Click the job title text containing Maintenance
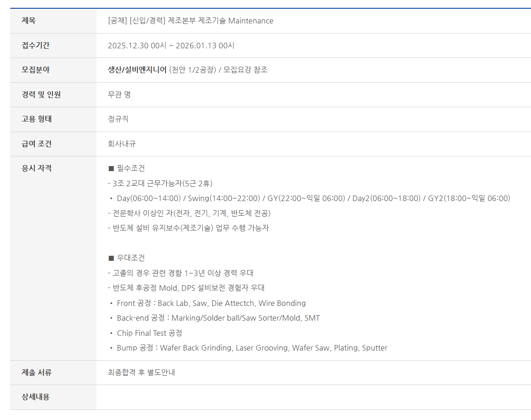The width and height of the screenshot is (531, 420). coord(190,21)
